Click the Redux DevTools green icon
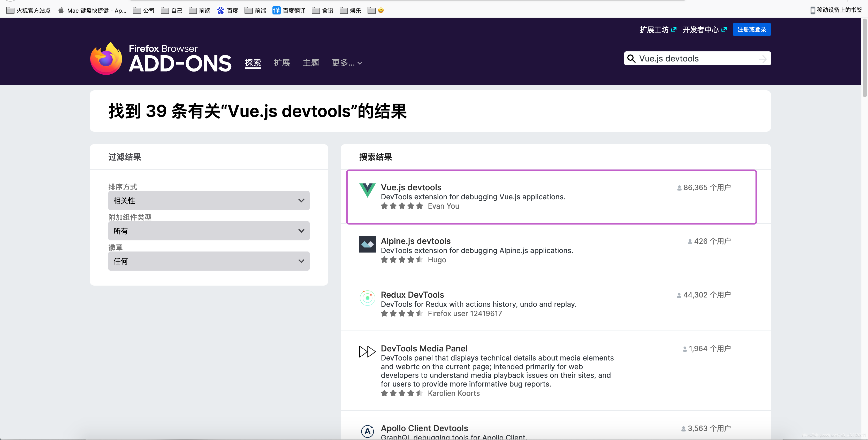Screen dimensions: 868x440 point(367,298)
